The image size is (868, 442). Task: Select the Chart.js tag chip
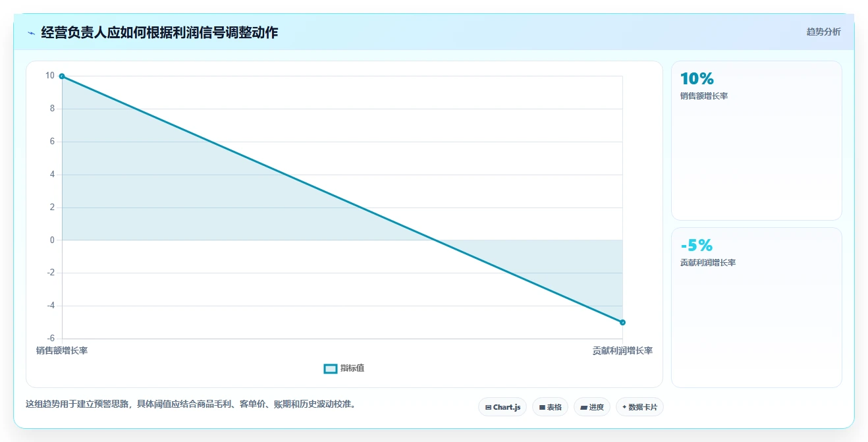[x=502, y=407]
